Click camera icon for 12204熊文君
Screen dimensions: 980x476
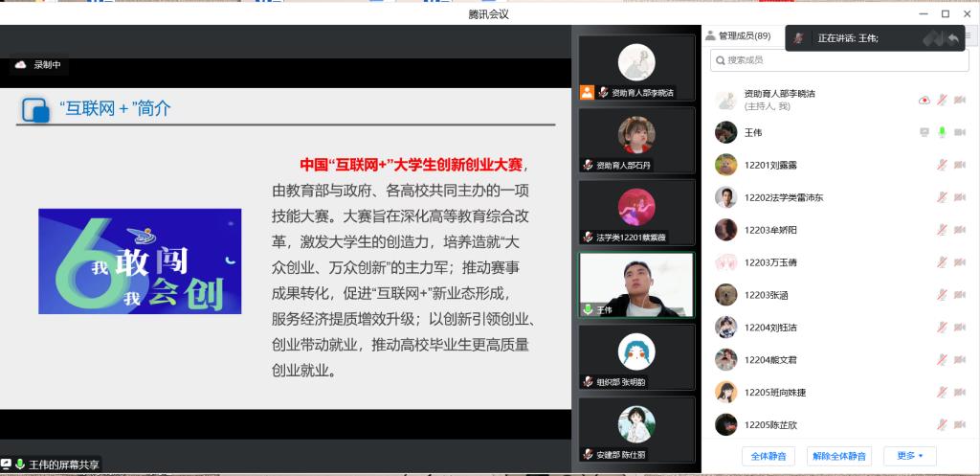tap(960, 360)
